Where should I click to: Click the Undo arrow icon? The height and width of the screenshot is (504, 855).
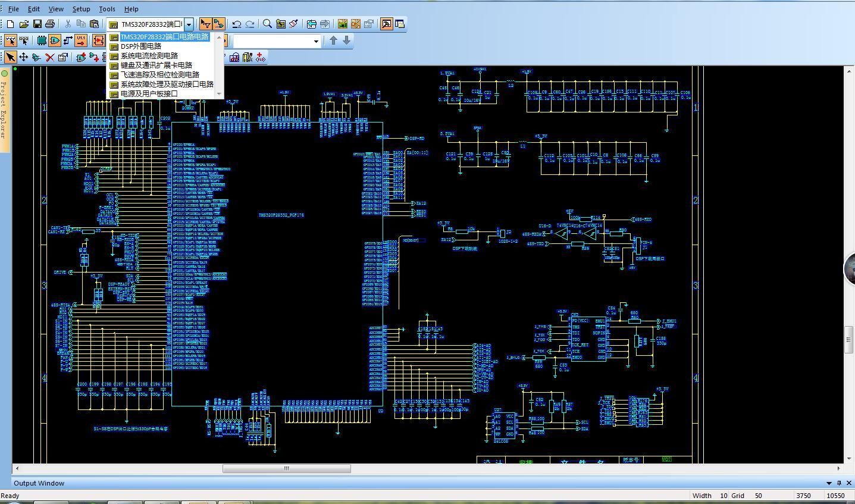point(236,24)
